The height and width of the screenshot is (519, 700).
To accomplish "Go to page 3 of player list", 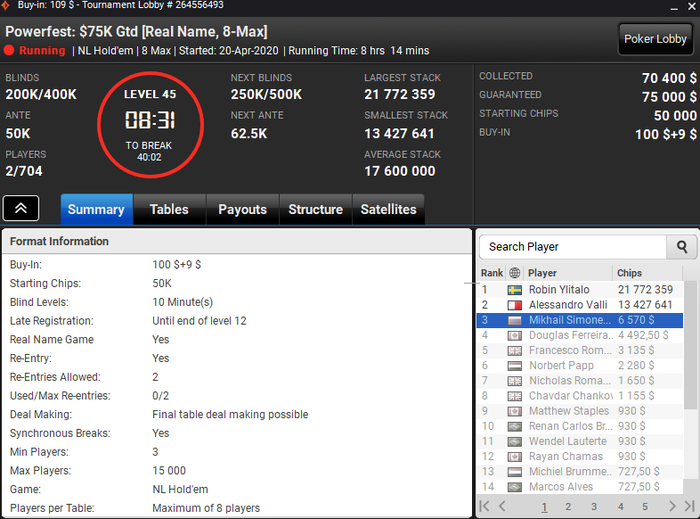I will (x=594, y=507).
